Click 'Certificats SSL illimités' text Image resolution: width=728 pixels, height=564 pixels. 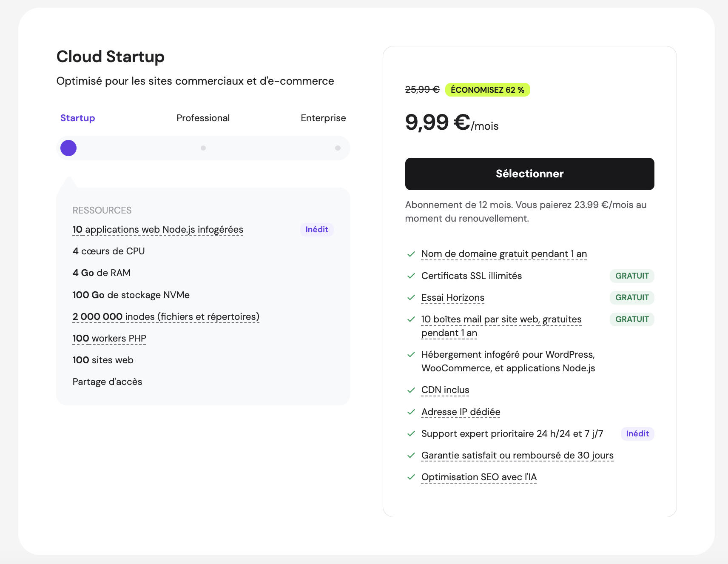(471, 276)
